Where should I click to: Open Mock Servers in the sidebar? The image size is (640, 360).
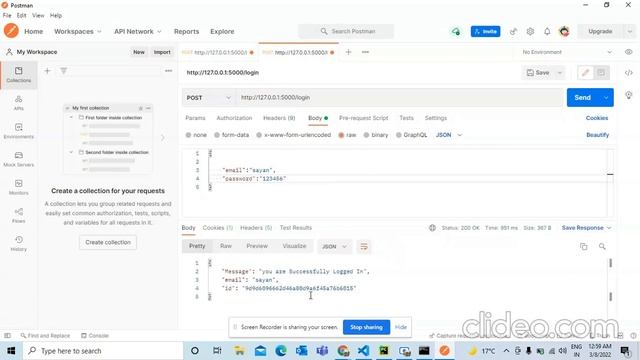(x=19, y=159)
